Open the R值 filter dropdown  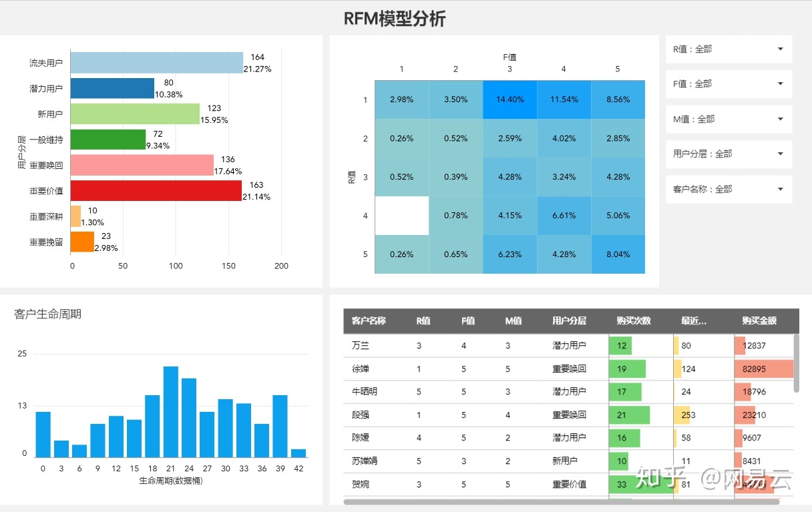[x=727, y=49]
